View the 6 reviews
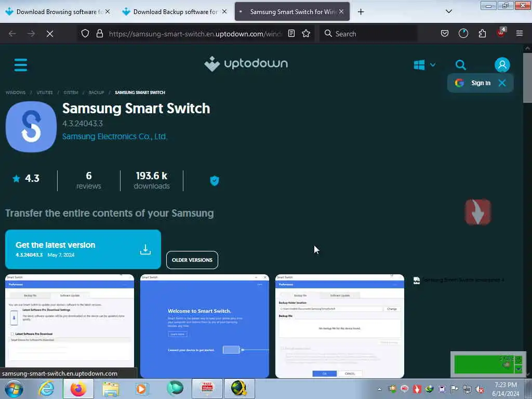Image resolution: width=532 pixels, height=399 pixels. tap(88, 180)
